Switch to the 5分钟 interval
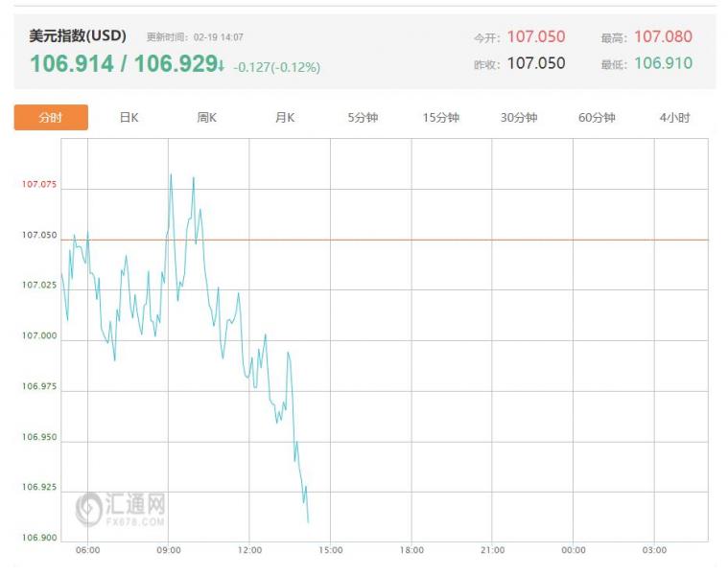This screenshot has width=728, height=575. coord(363,118)
